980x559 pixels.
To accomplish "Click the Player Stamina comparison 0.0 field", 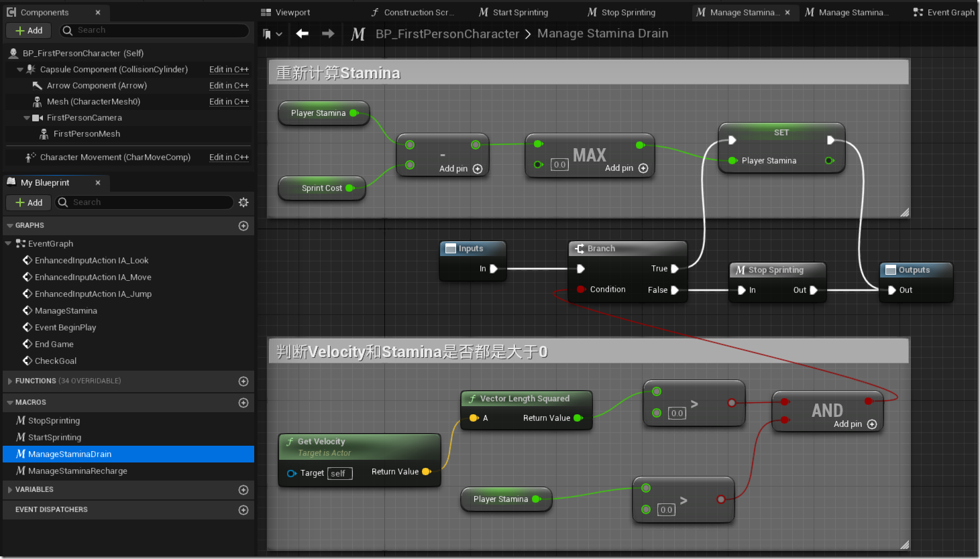I will coord(666,510).
